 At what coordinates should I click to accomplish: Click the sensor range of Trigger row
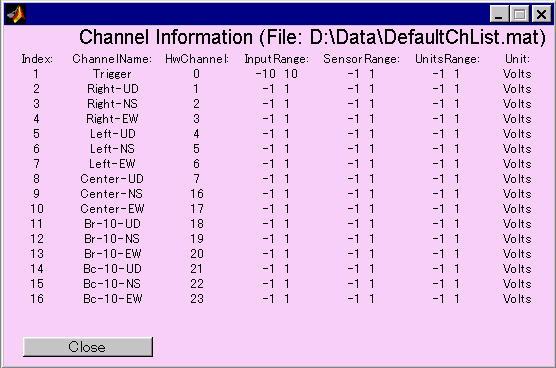pos(361,74)
